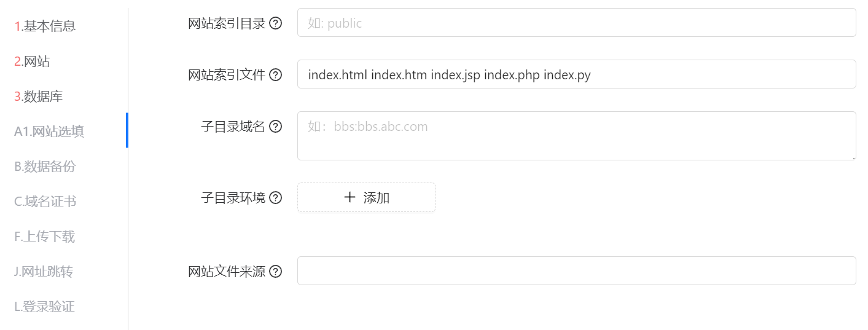Focus the 网站索引目录 input field
Viewport: 868px width, 330px height.
point(577,23)
